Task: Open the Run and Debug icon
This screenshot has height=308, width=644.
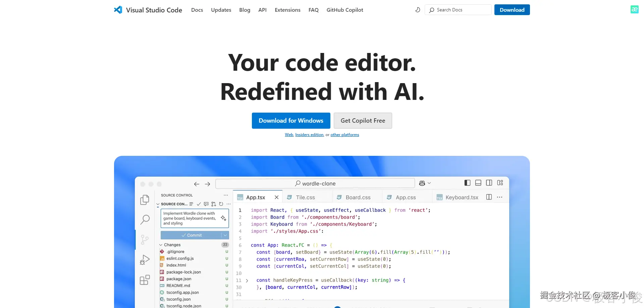Action: click(x=145, y=260)
